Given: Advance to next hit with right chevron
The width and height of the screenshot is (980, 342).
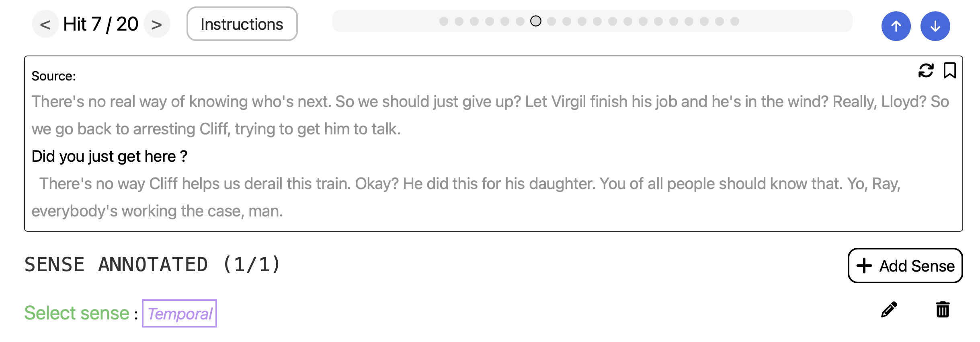Looking at the screenshot, I should pyautogui.click(x=156, y=25).
